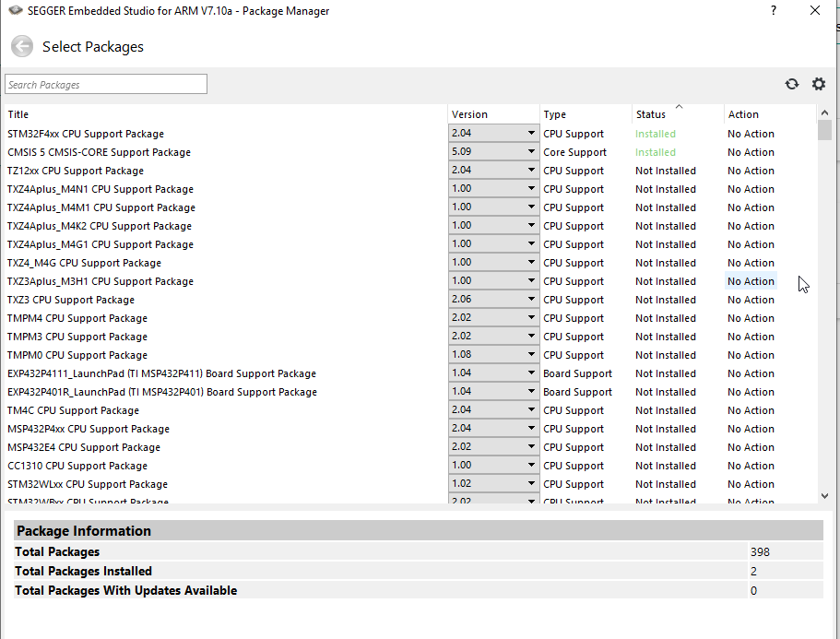Screen dimensions: 840x639
Task: Click Not Installed status for TMPM0 package
Action: pyautogui.click(x=666, y=355)
